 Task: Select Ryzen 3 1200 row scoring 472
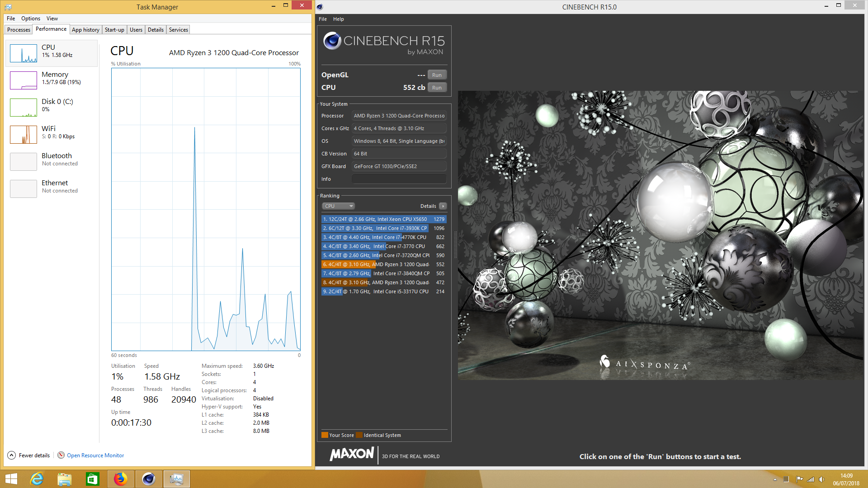[x=384, y=282]
